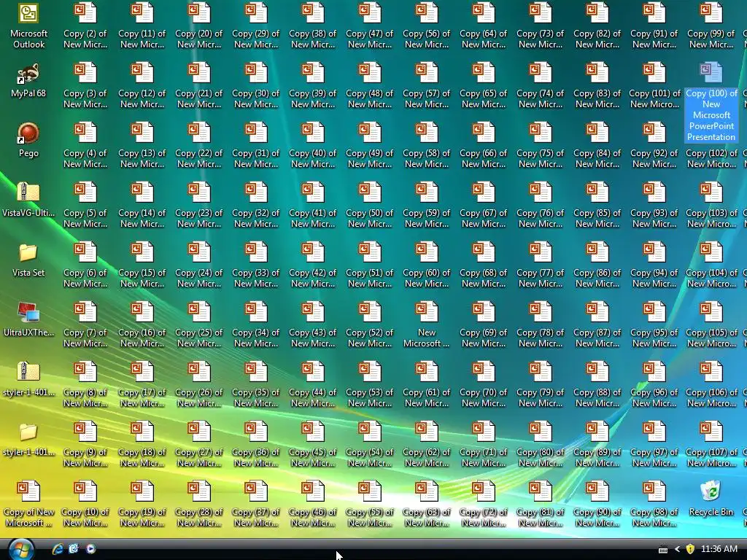Select the Copy (46) presentation file
The width and height of the screenshot is (747, 560).
[x=313, y=505]
